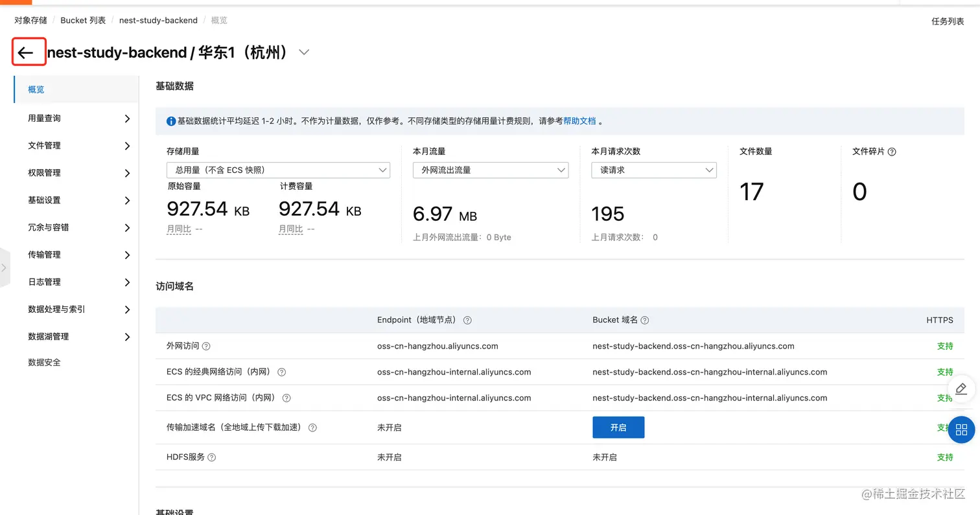Open the blue floating grid menu button
This screenshot has width=980, height=515.
[961, 429]
